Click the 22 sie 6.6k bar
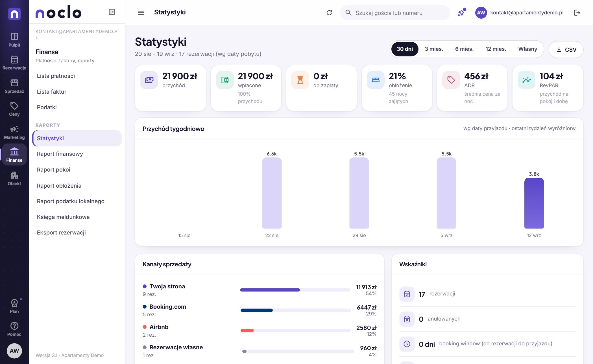This screenshot has width=593, height=364. [272, 193]
